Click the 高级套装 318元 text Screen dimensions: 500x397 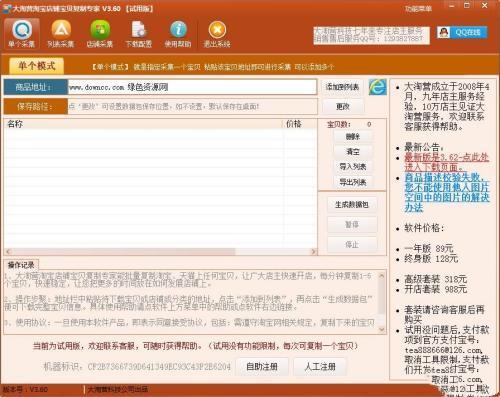click(435, 279)
